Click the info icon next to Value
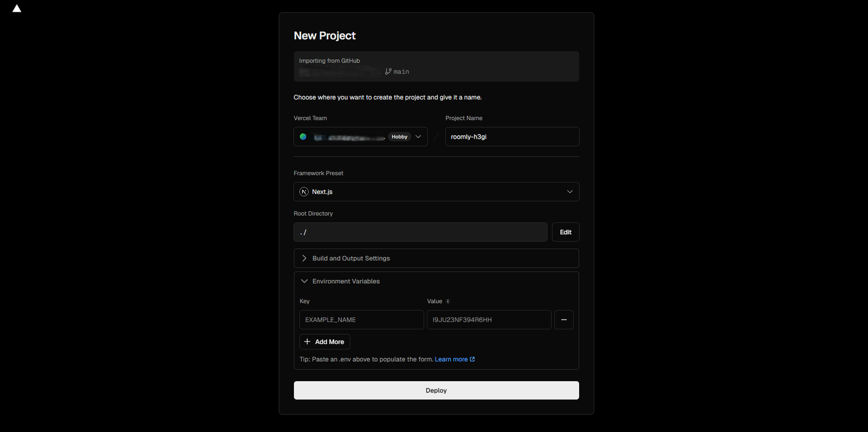Image resolution: width=868 pixels, height=432 pixels. 448,301
